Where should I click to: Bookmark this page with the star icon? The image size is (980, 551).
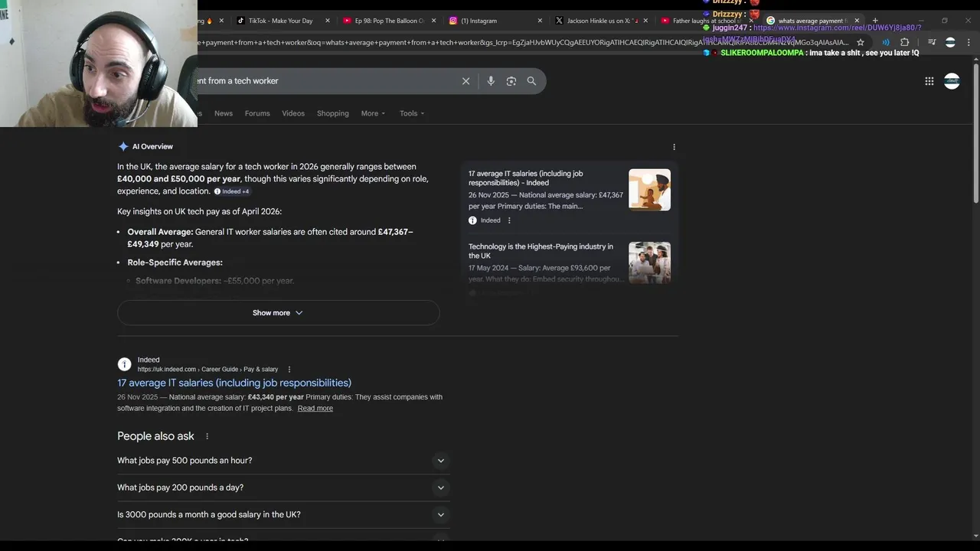pos(861,42)
